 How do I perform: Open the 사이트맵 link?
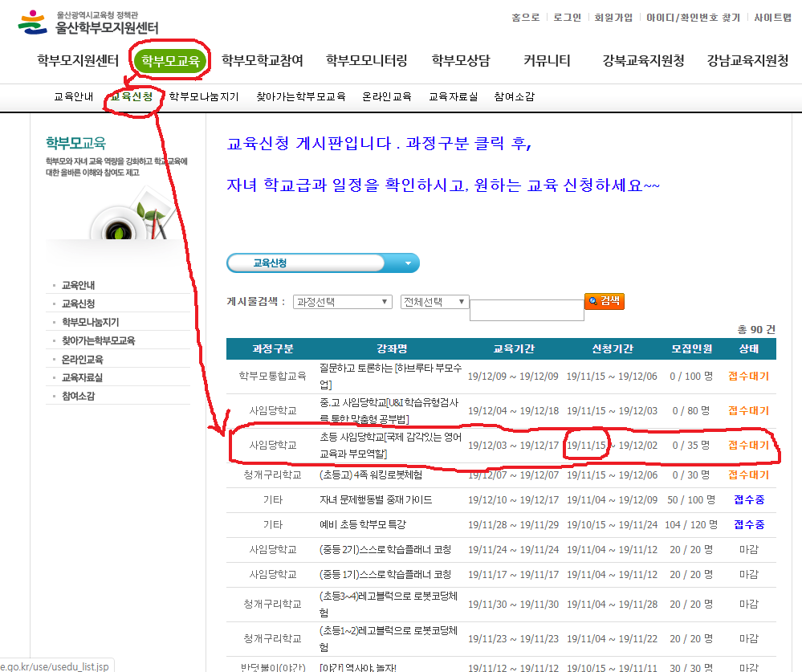pyautogui.click(x=771, y=18)
